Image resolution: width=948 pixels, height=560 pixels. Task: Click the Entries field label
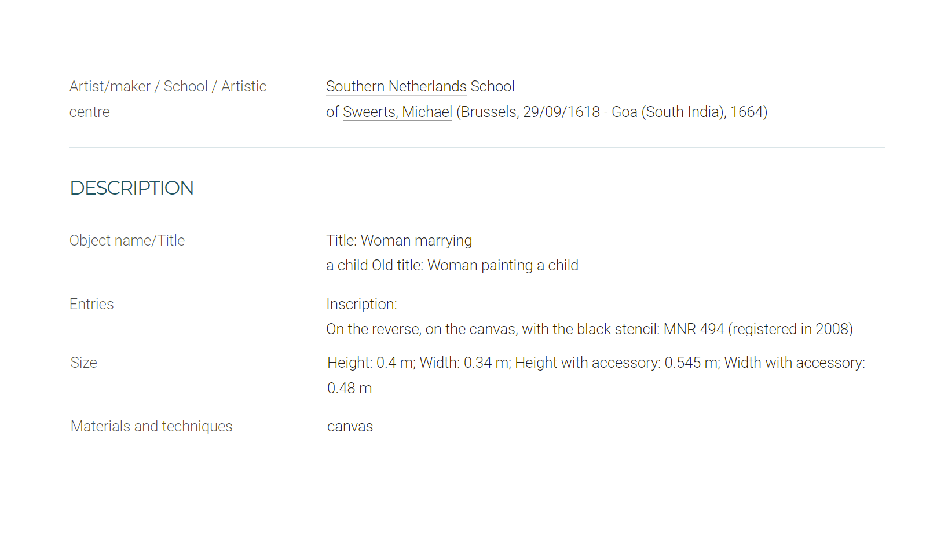[91, 304]
